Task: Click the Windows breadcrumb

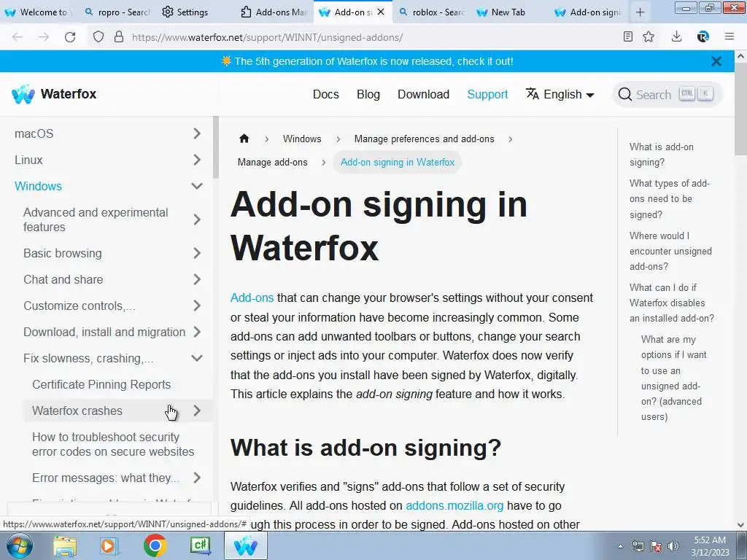Action: click(302, 139)
